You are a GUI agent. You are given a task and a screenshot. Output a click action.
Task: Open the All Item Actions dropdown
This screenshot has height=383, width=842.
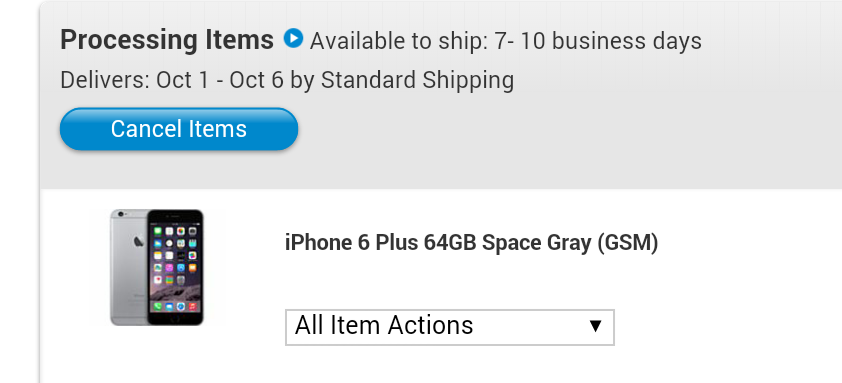(449, 327)
